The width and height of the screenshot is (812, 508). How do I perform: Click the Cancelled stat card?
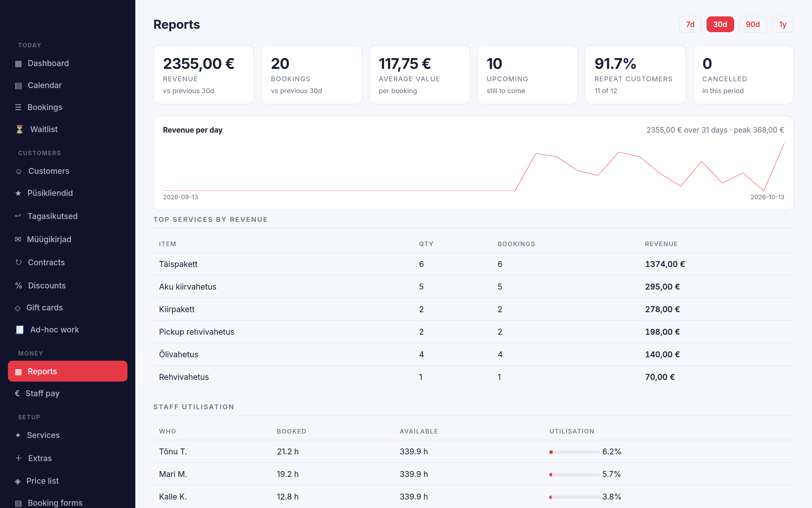tap(743, 75)
